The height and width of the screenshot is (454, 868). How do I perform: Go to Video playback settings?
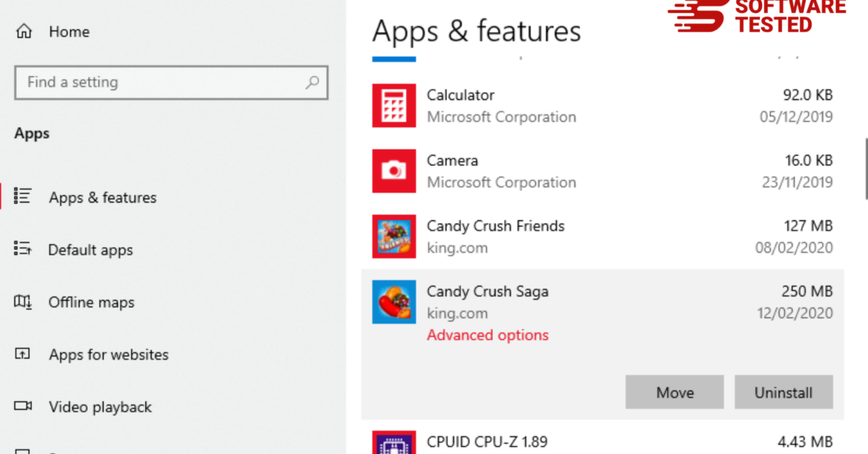pos(100,407)
